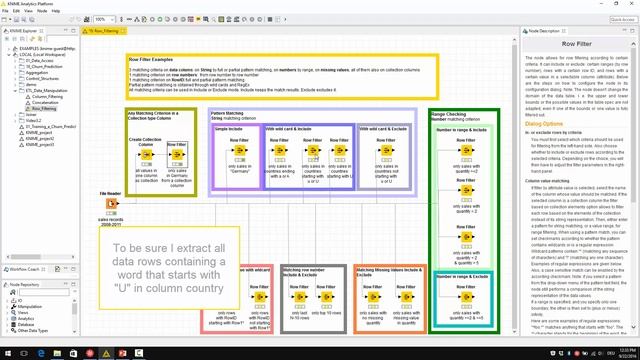Image resolution: width=640 pixels, height=360 pixels.
Task: Expand the IO node category
Action: 7,300
